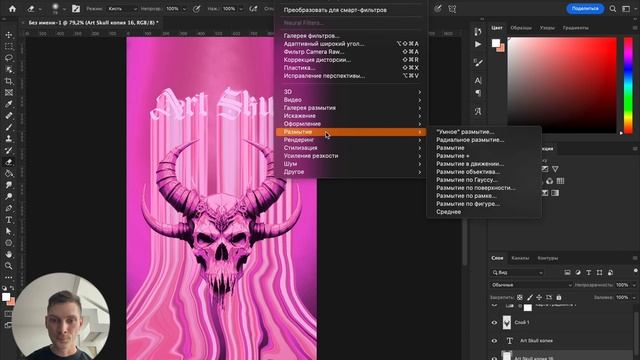640x360 pixels.
Task: Toggle lock all padlock icon
Action: 559,297
